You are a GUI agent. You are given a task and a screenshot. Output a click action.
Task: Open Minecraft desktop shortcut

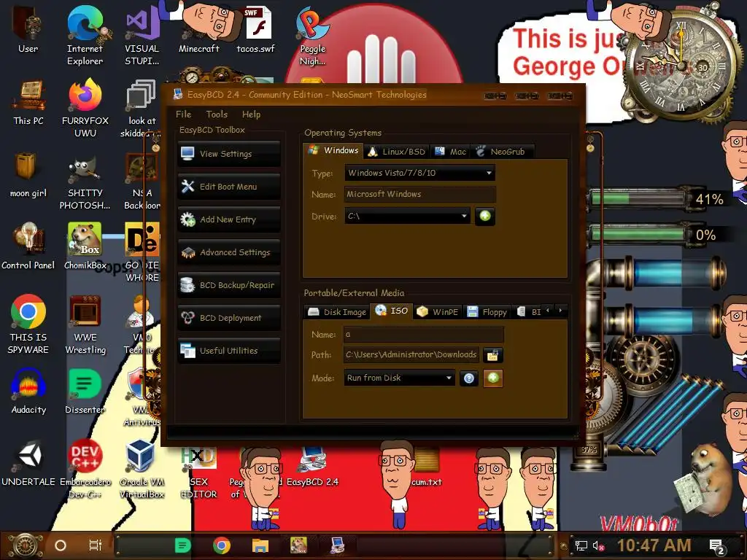(x=198, y=29)
